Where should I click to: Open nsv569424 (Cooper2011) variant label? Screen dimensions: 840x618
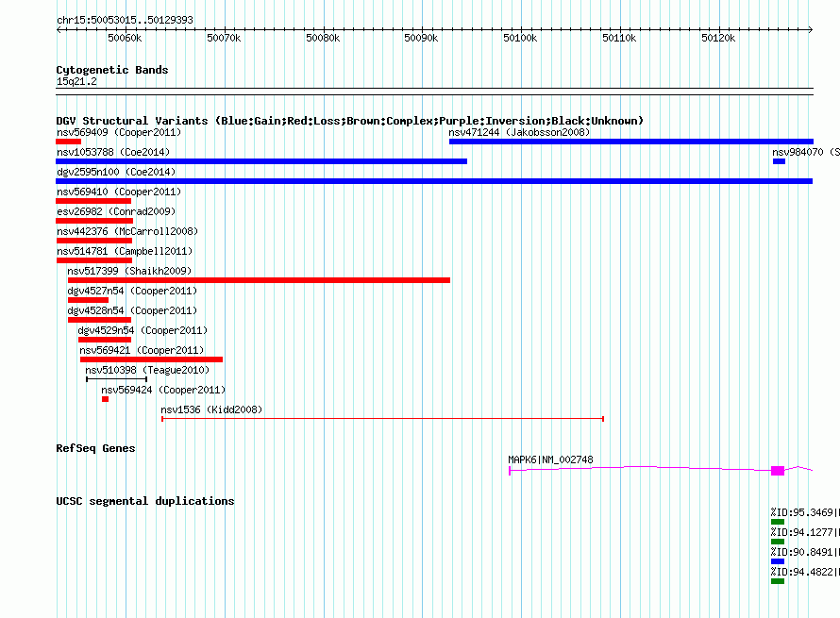click(x=163, y=390)
